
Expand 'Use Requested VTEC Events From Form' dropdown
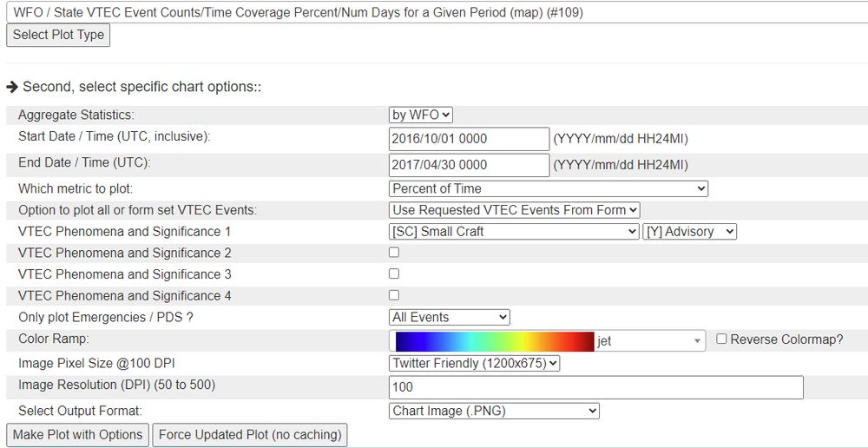click(x=515, y=210)
